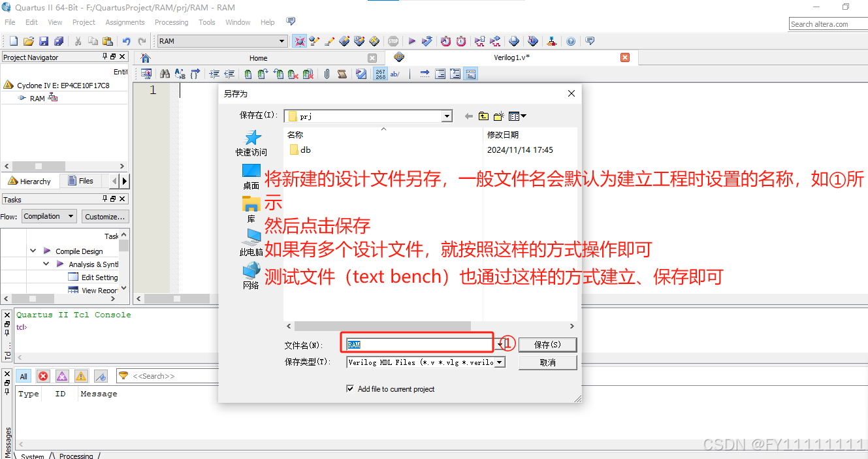
Task: Click the New file toolbar icon
Action: (13, 41)
